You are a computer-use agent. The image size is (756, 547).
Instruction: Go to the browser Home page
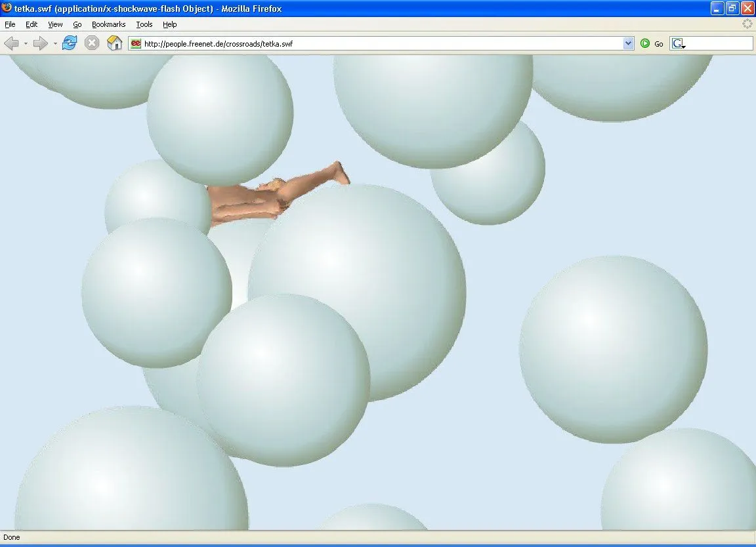point(114,43)
